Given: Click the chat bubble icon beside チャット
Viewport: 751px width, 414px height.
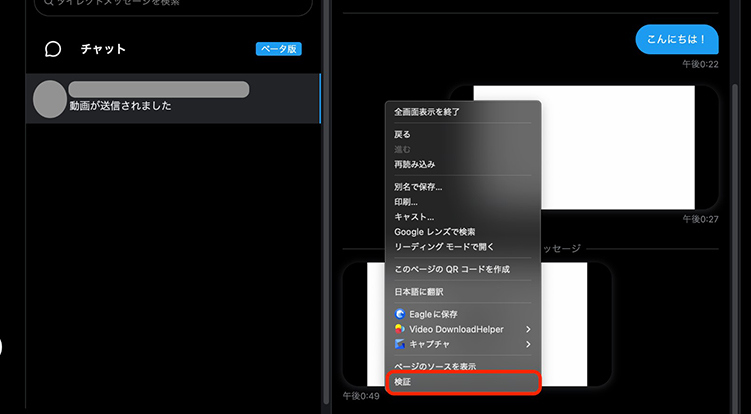Looking at the screenshot, I should tap(53, 49).
